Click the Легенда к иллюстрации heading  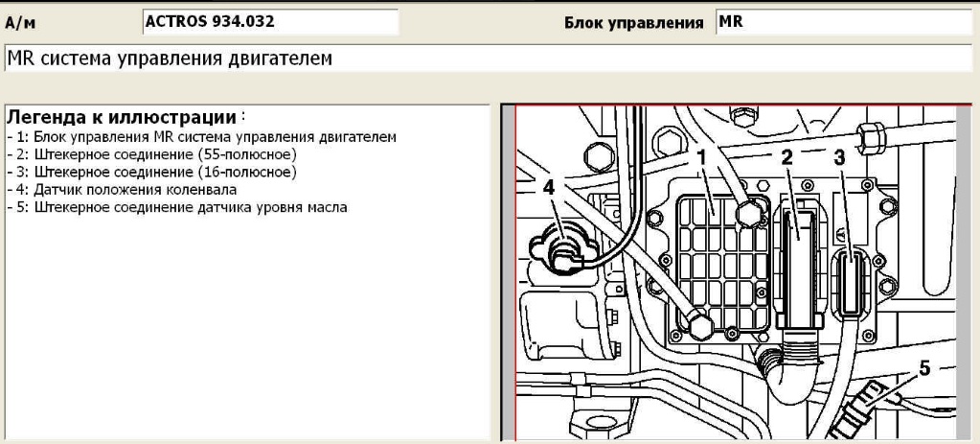point(122,117)
